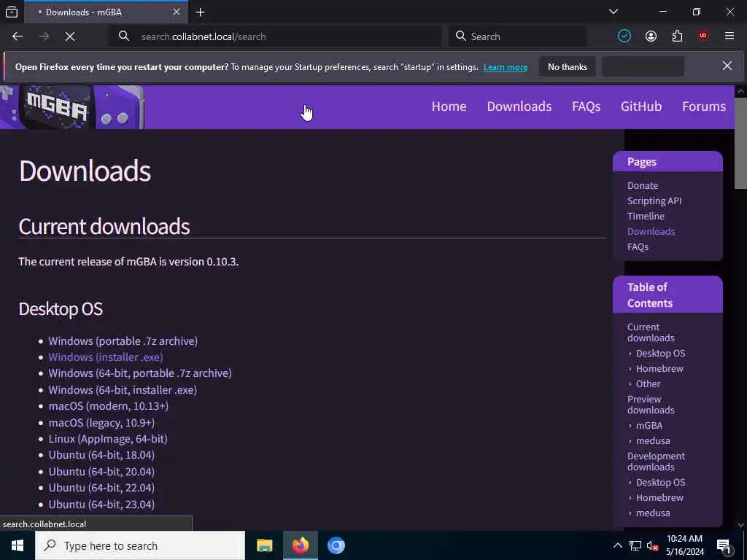Click the Firefox taskbar icon
The height and width of the screenshot is (560, 747).
(x=300, y=545)
